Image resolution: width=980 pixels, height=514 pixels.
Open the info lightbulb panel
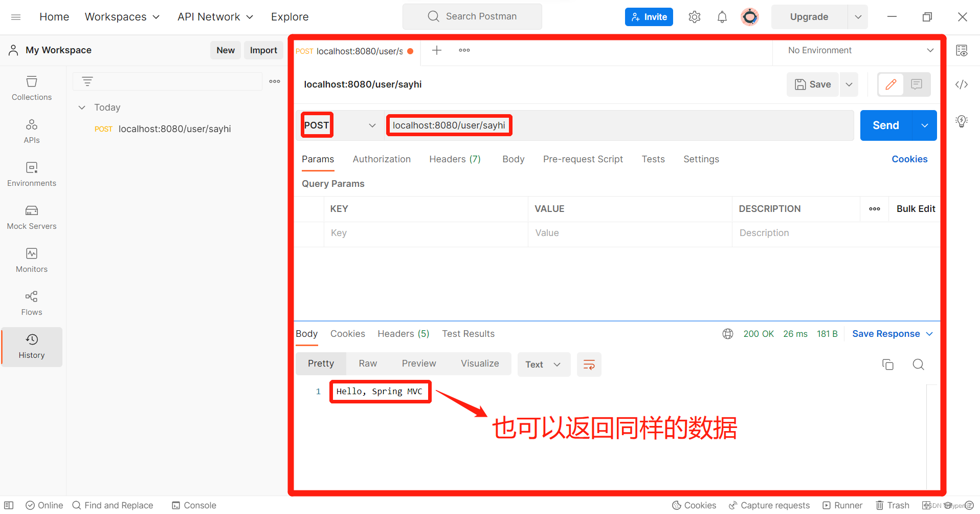coord(962,121)
